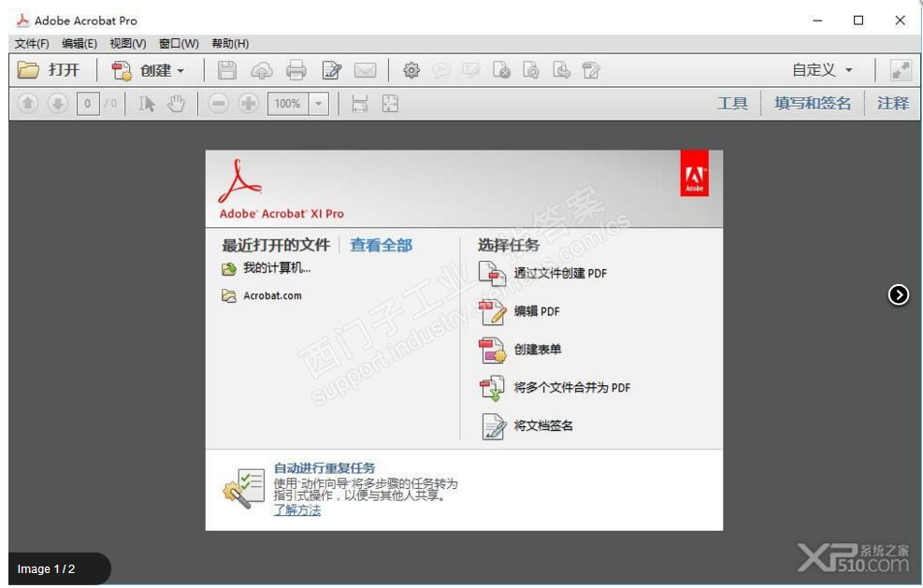Click the action wizard checklist icon
This screenshot has width=923, height=588.
[x=244, y=488]
